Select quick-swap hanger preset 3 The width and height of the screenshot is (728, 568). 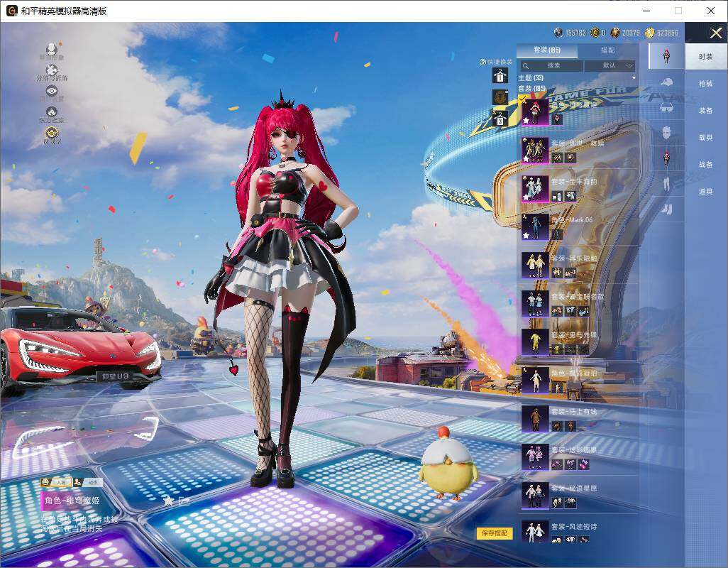[x=500, y=119]
